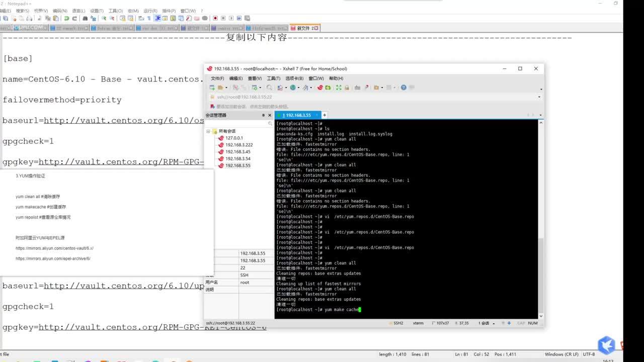Click the new session icon in Xshell toolbar
The width and height of the screenshot is (644, 362).
pos(212,87)
